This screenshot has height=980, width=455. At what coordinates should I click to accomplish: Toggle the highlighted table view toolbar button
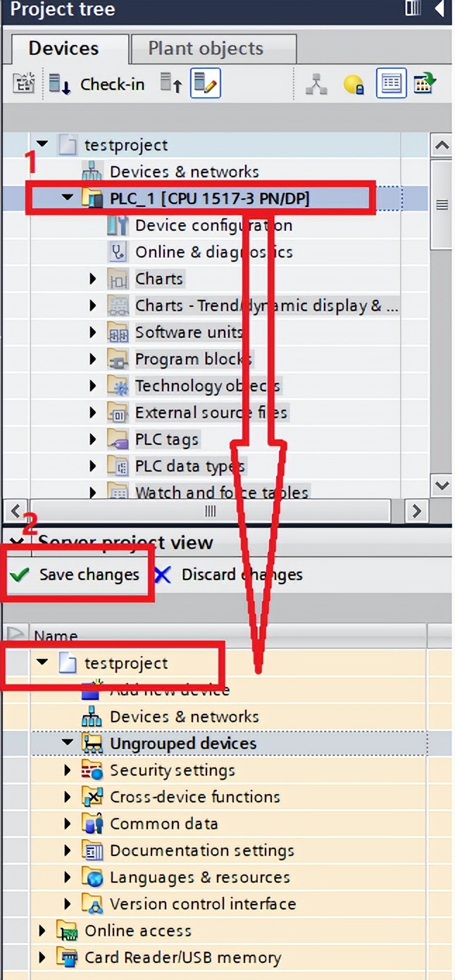coord(391,84)
